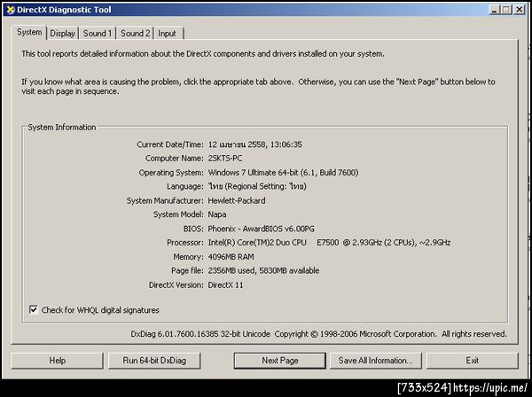This screenshot has width=532, height=397.
Task: Switch to the Display tab
Action: pos(62,33)
